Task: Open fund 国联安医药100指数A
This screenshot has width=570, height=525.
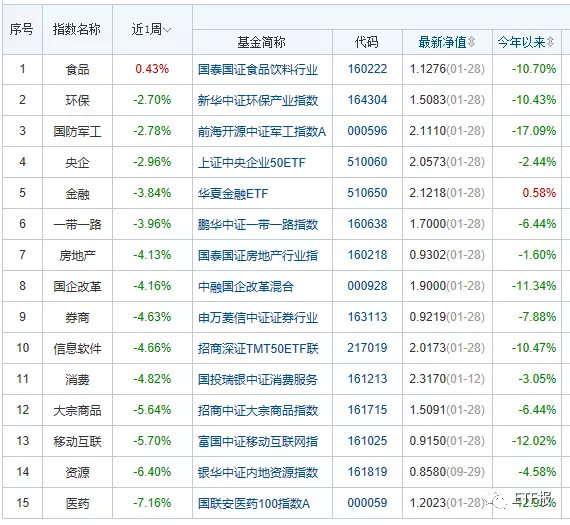Action: coord(254,503)
